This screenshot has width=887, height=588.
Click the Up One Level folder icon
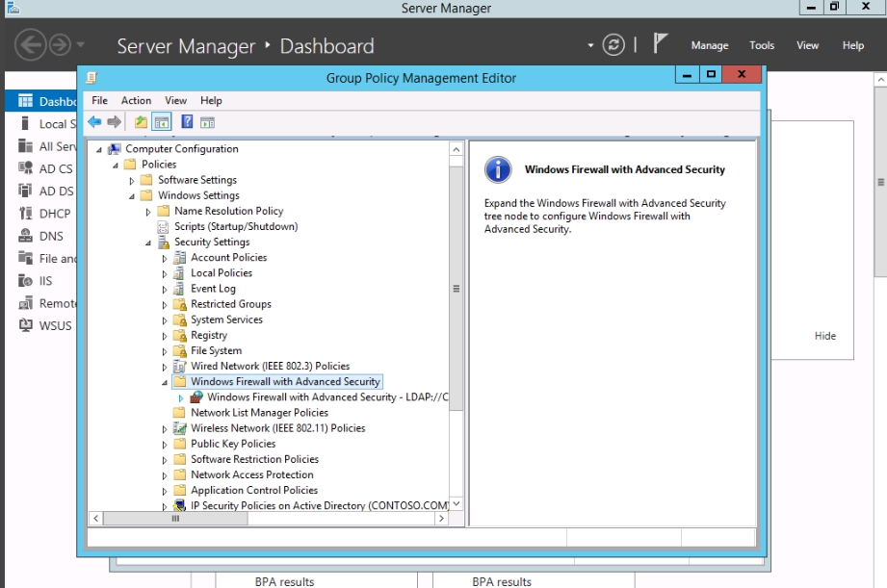[x=141, y=121]
